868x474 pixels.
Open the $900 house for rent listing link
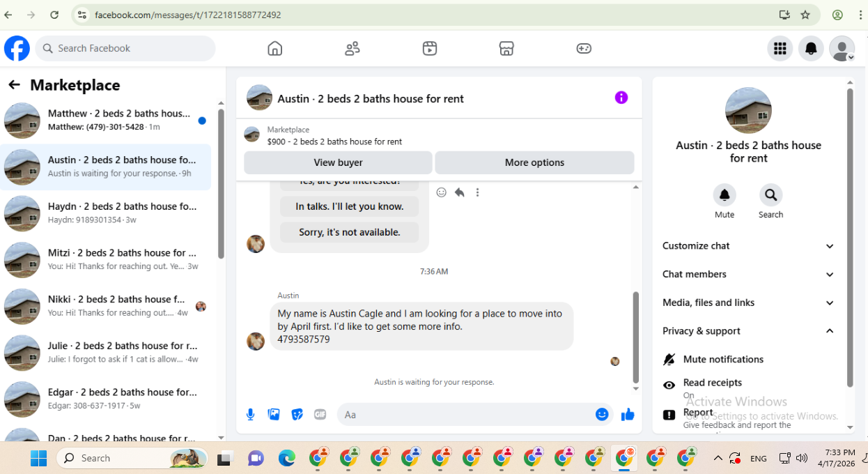point(334,142)
